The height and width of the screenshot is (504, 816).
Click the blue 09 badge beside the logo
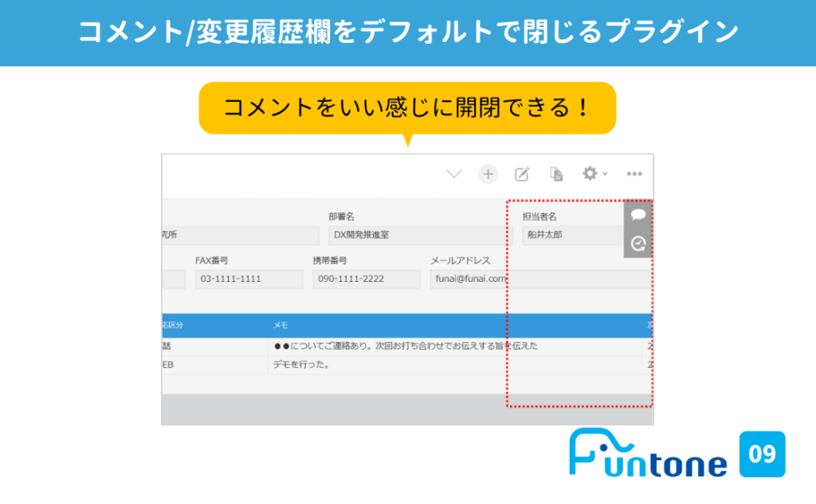(763, 454)
